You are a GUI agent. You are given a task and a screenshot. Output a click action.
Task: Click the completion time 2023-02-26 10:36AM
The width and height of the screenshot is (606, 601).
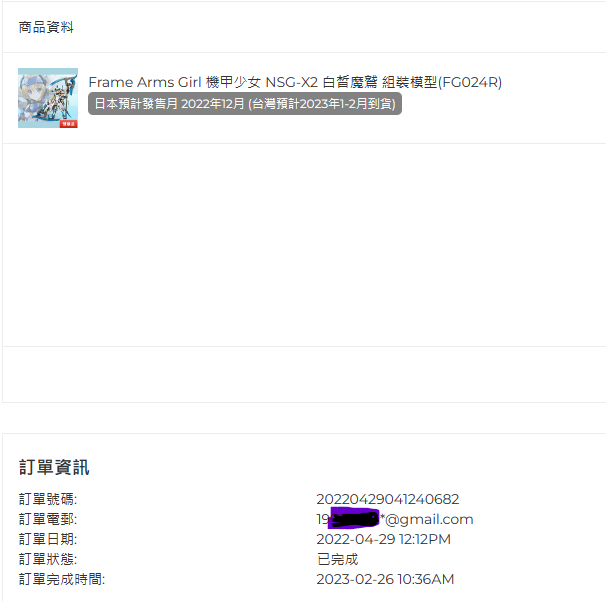[x=385, y=579]
